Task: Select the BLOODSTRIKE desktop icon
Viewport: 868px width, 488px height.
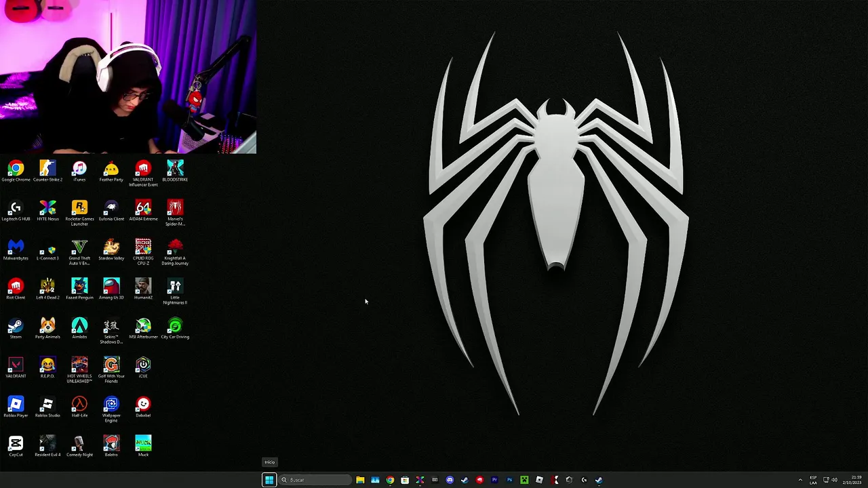Action: pos(175,171)
